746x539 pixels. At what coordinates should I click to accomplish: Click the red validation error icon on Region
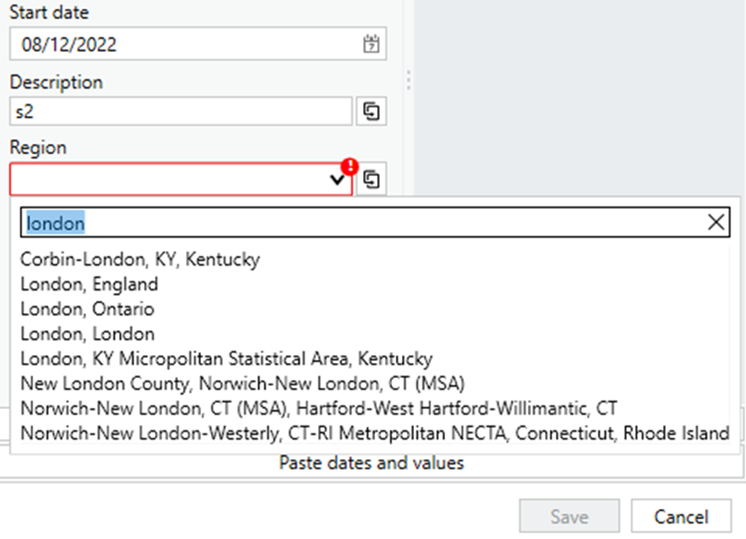coord(350,167)
